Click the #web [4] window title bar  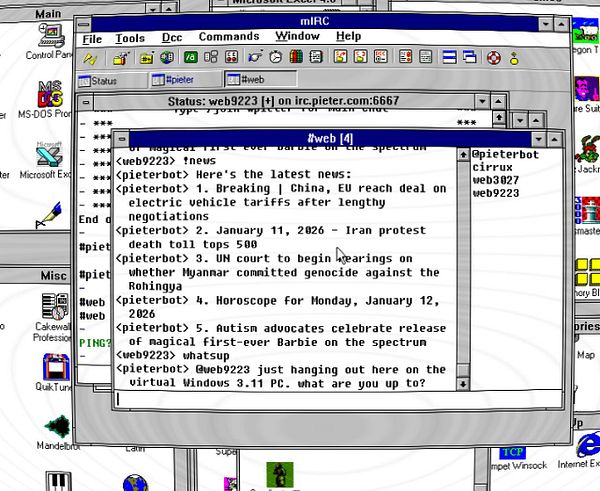(330, 139)
